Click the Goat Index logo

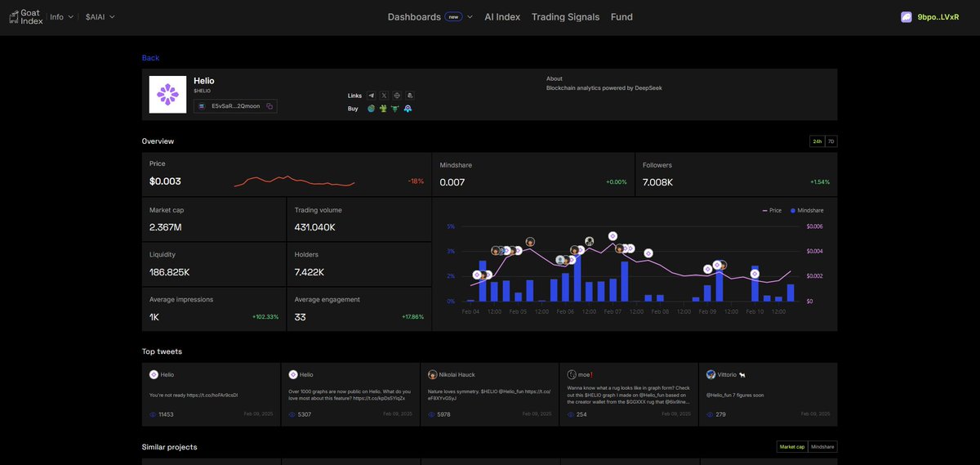pyautogui.click(x=25, y=16)
